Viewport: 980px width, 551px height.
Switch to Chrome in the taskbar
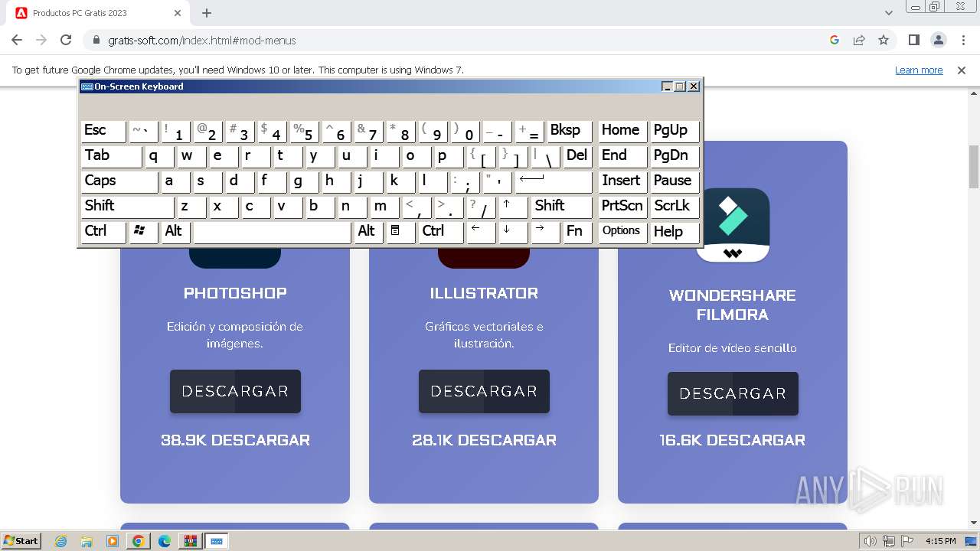click(139, 541)
